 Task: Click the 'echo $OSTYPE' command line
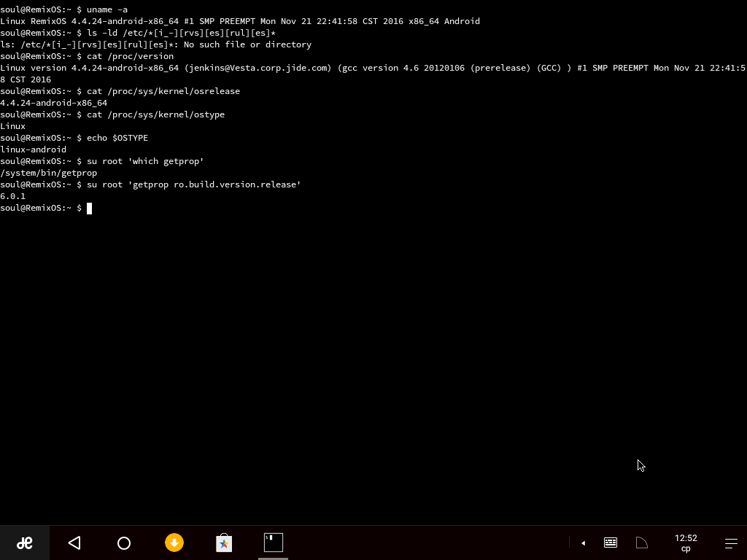[74, 138]
